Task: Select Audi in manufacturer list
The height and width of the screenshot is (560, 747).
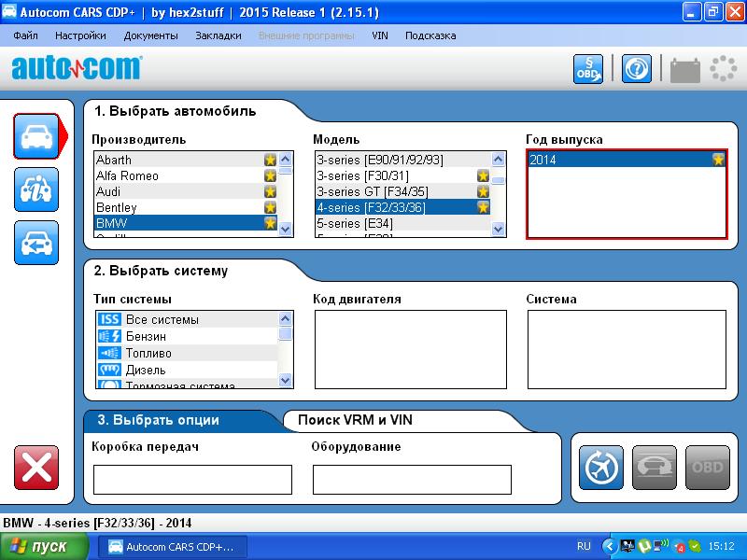Action: [177, 191]
